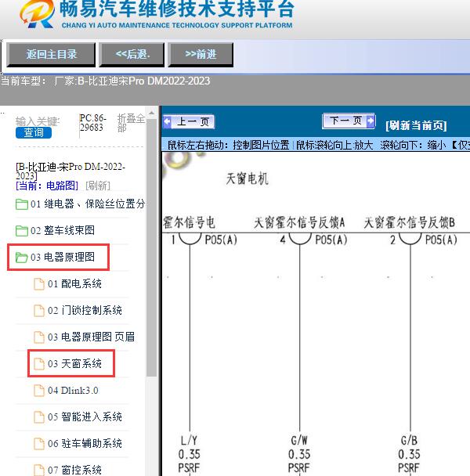Open page 04 Dlink3.0
This screenshot has height=476, width=470.
click(66, 391)
